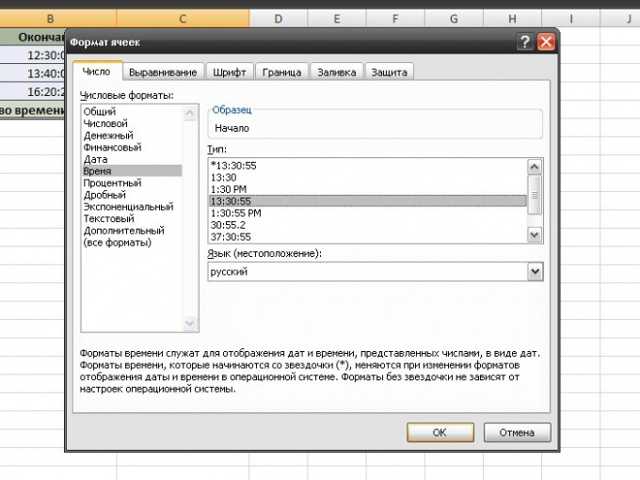Click the type list scroll-up arrow
This screenshot has width=640, height=480.
click(x=534, y=167)
